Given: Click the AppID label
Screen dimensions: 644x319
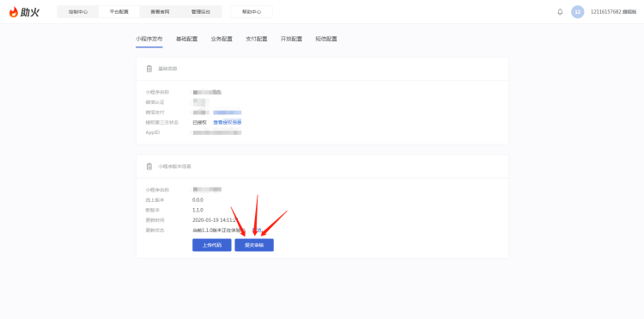Looking at the screenshot, I should pos(152,132).
